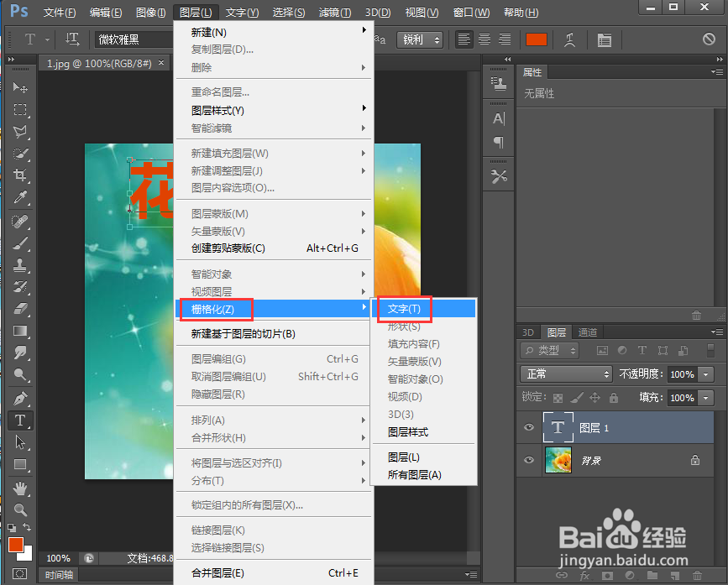Open the 类型 layer filter dropdown

tap(550, 351)
